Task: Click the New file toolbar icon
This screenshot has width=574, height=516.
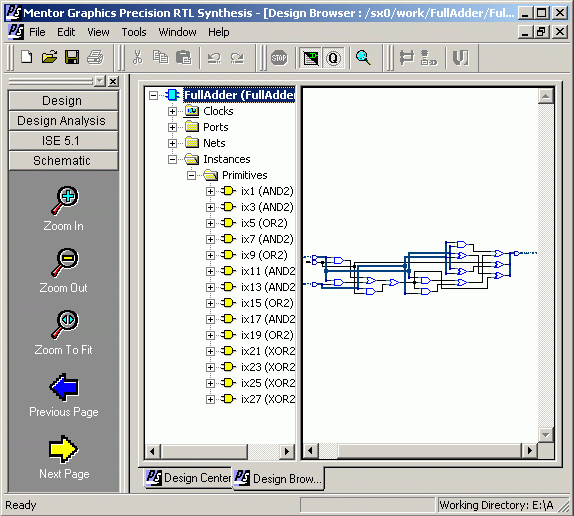Action: tap(27, 57)
